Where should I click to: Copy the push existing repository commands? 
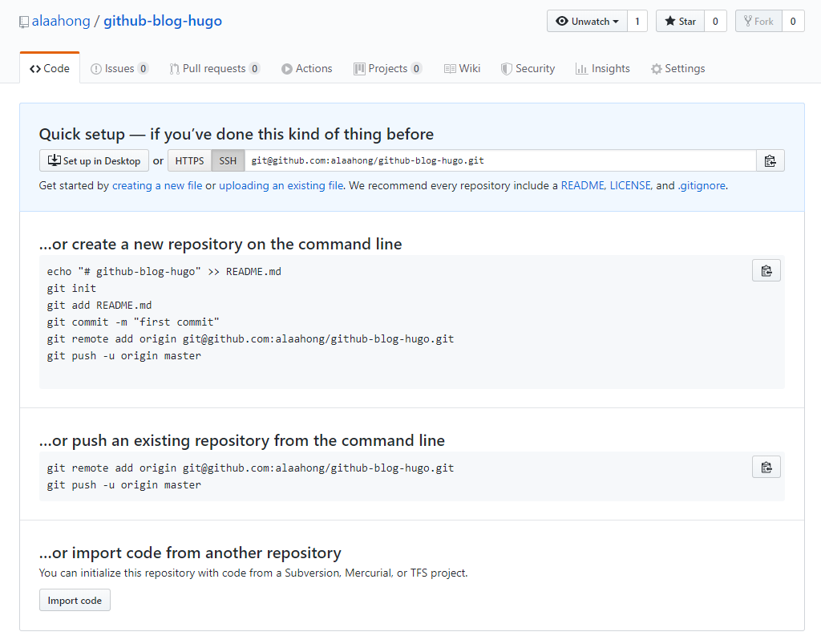coord(766,467)
